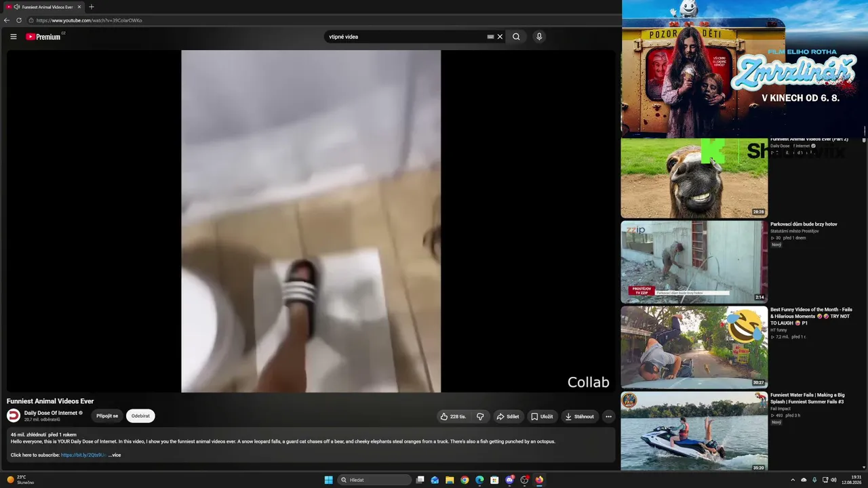Expand the hidden system tray icons chevron
This screenshot has width=868, height=488.
(793, 480)
